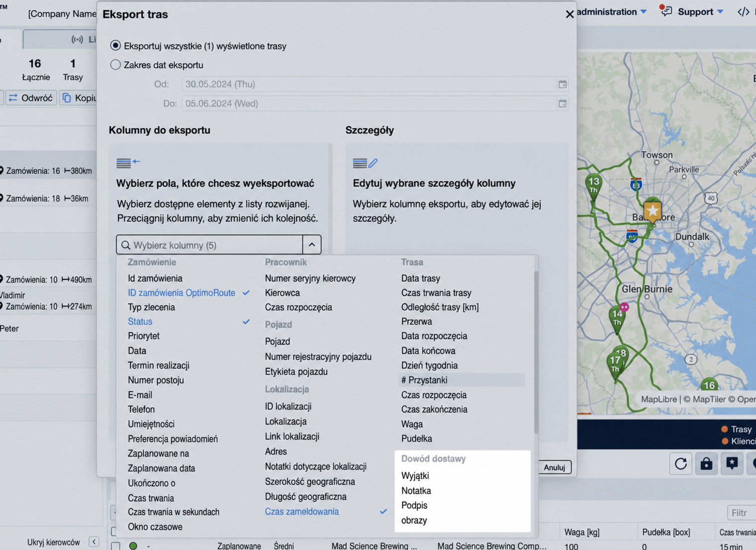The height and width of the screenshot is (550, 756).
Task: Click map marker 16
Action: point(709,385)
